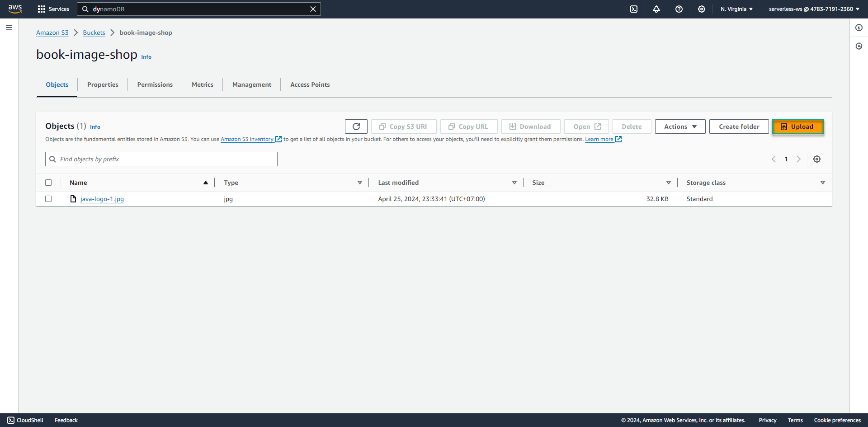Clear the dynamoDB search text

313,9
